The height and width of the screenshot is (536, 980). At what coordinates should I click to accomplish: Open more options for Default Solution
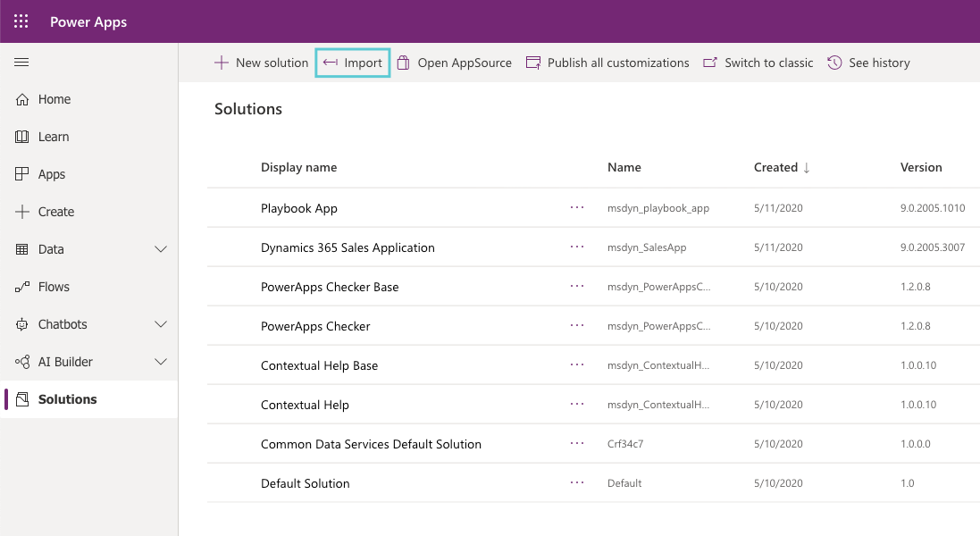[x=577, y=483]
